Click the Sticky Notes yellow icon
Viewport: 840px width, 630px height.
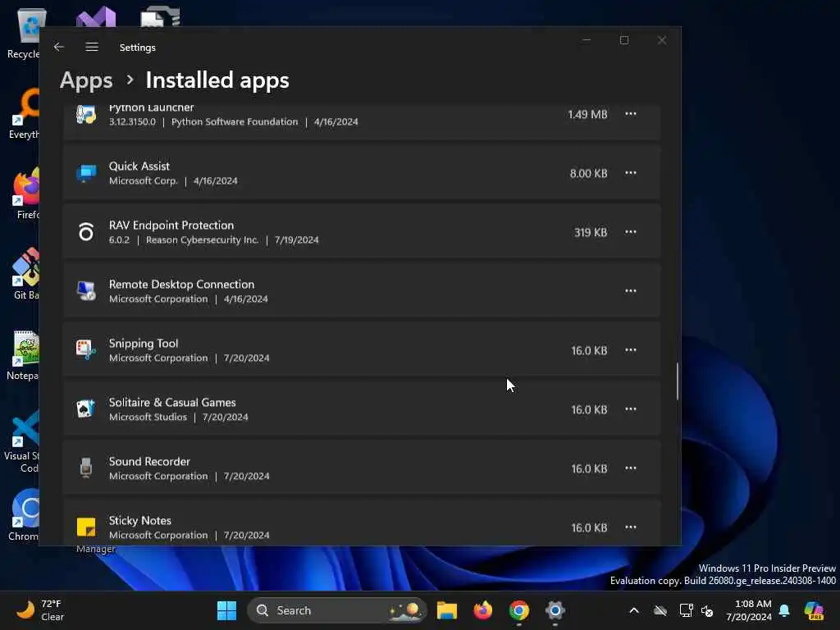(85, 527)
